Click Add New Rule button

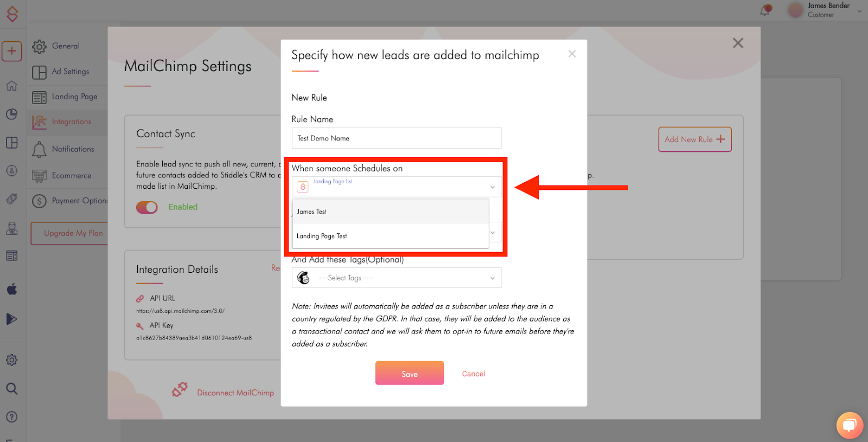coord(695,139)
